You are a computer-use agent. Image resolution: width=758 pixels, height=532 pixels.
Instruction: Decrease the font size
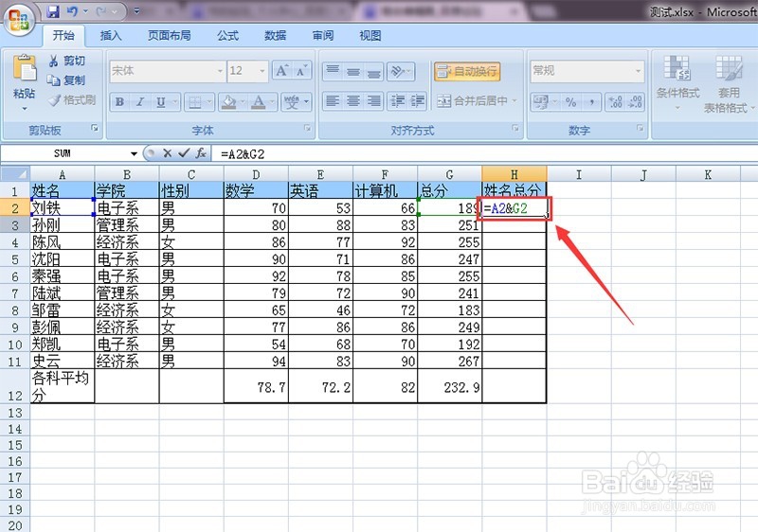coord(301,71)
